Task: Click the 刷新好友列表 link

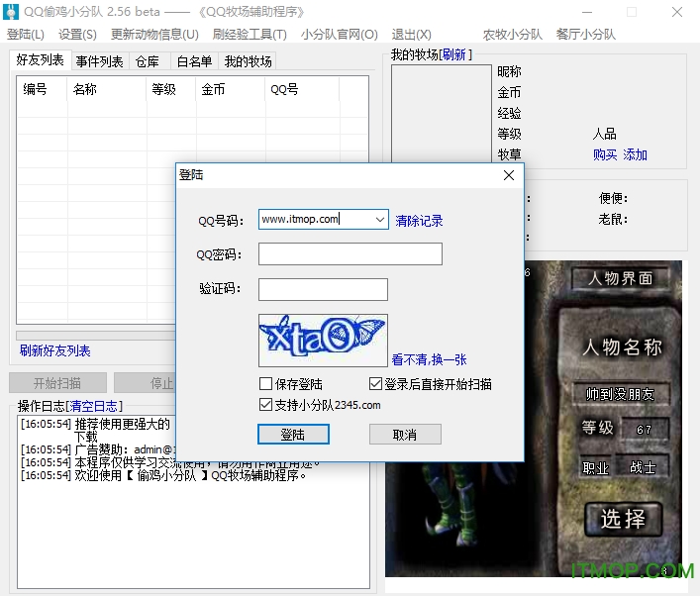Action: [x=54, y=350]
